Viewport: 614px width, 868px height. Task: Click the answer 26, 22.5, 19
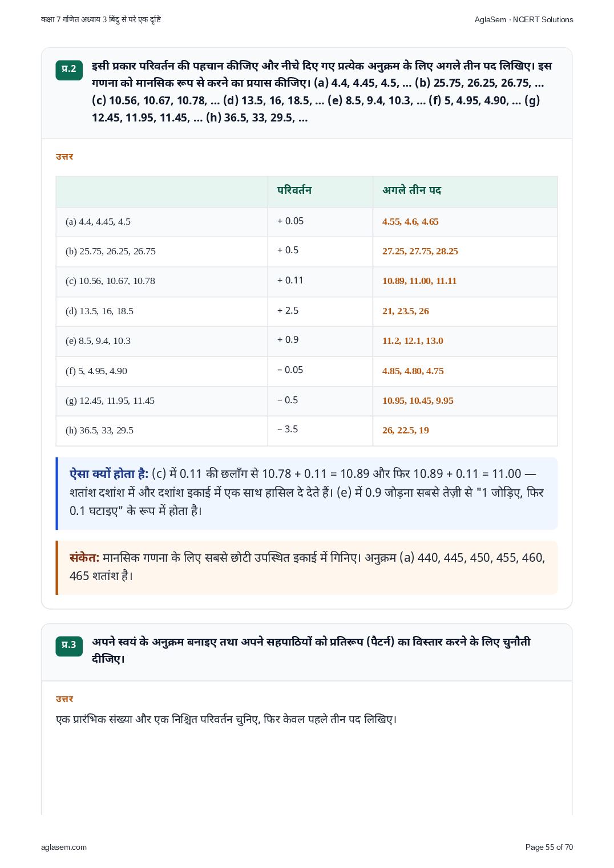[406, 431]
